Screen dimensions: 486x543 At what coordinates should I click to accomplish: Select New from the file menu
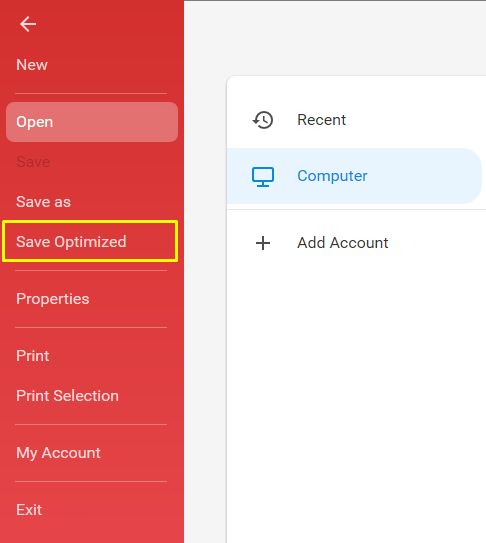[32, 65]
